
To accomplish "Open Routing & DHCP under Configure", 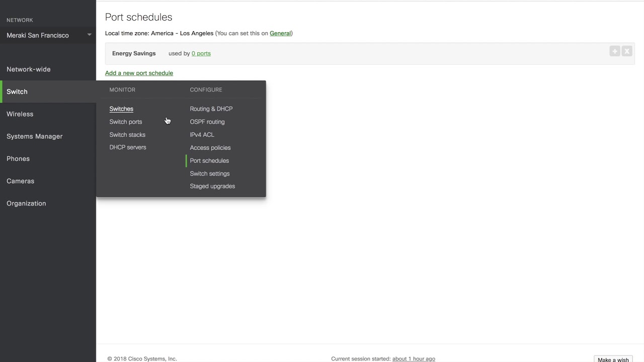I will click(x=211, y=109).
